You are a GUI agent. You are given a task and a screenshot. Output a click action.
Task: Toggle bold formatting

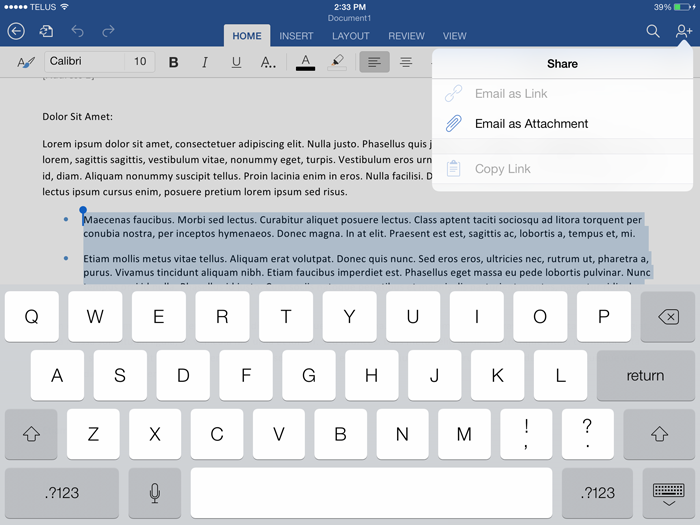coord(174,62)
